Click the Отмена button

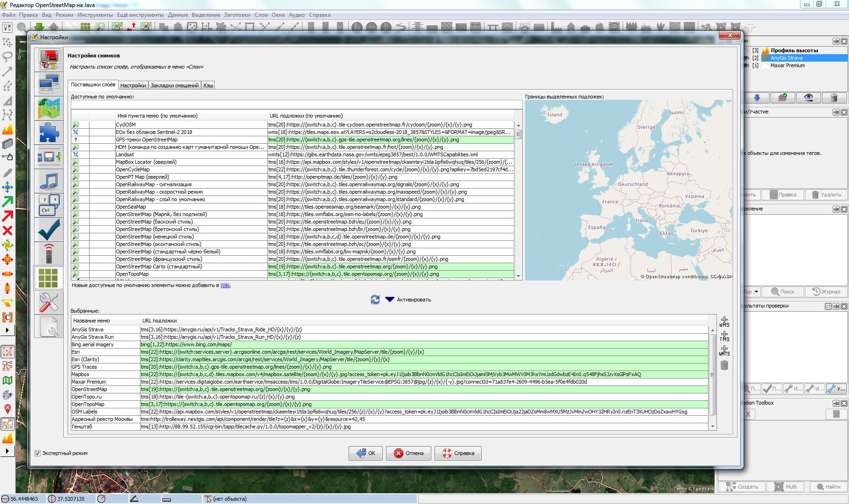[x=408, y=453]
